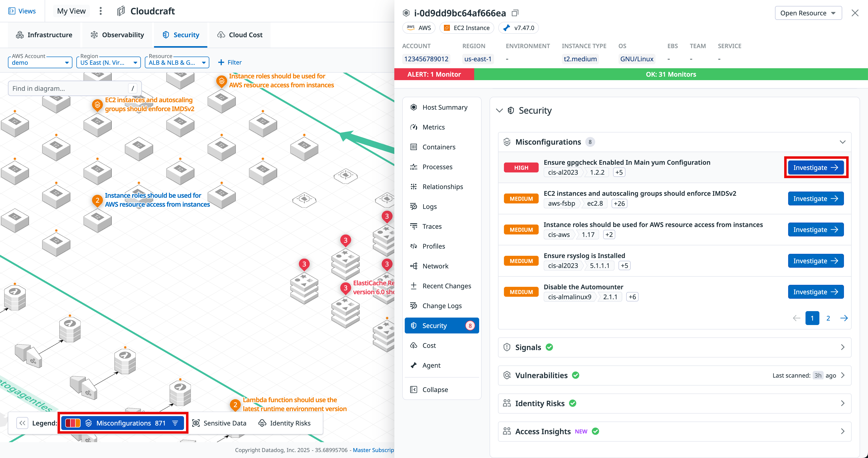Open the Misconfigurations legend filter icon

tap(175, 423)
